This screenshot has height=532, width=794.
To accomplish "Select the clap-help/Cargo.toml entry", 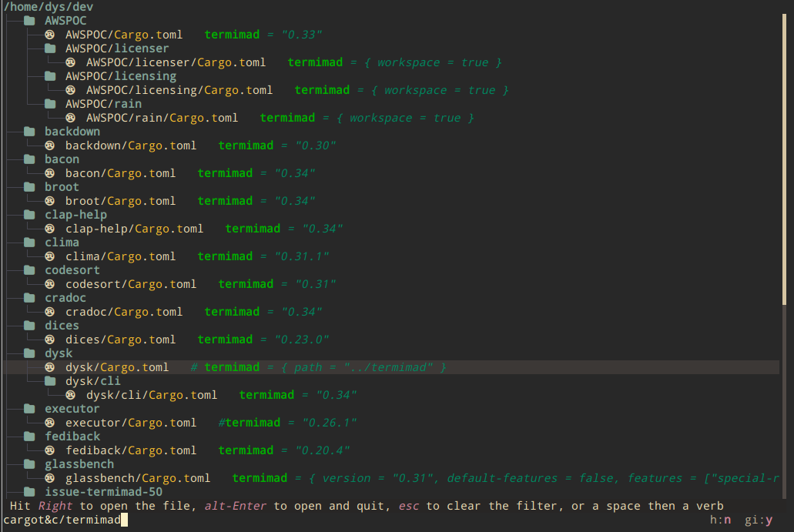I will tap(134, 229).
